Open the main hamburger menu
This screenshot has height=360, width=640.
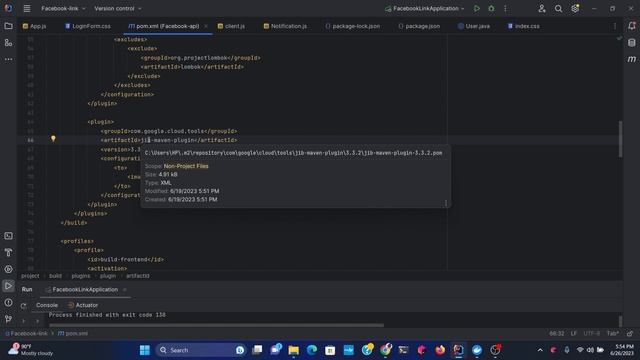point(27,8)
